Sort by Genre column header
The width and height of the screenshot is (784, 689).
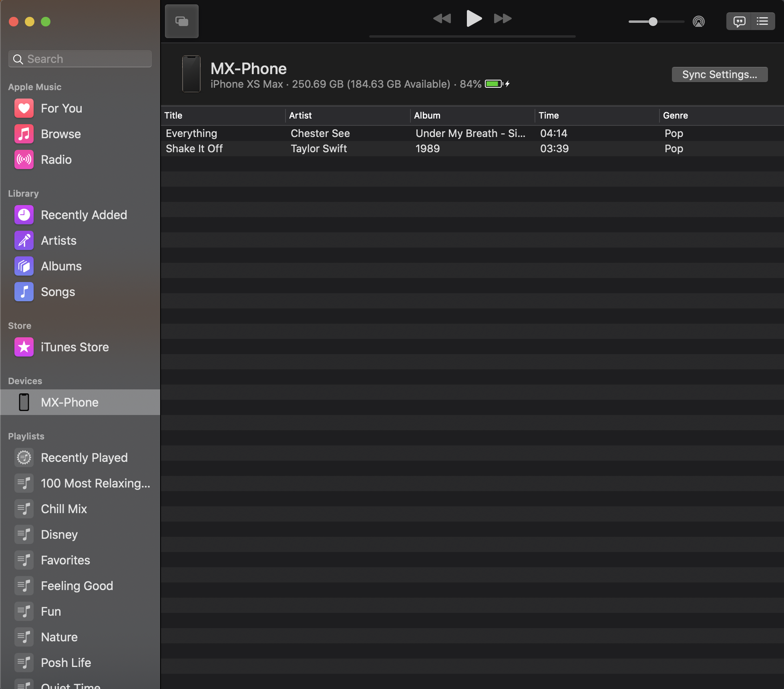click(722, 115)
